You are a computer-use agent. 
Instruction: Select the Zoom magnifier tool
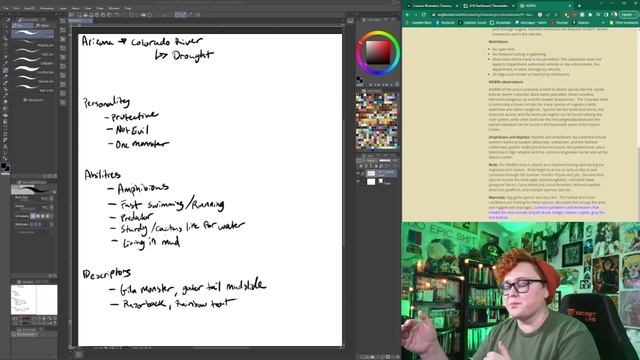[x=5, y=25]
